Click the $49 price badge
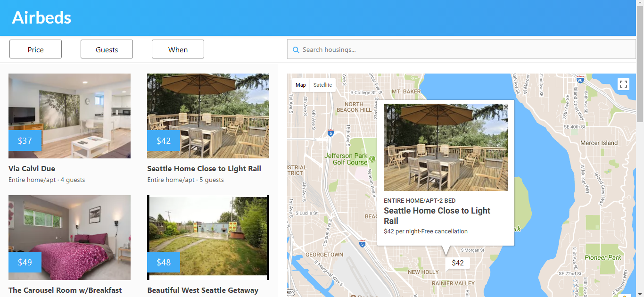Screen dimensions: 644x297 25,262
